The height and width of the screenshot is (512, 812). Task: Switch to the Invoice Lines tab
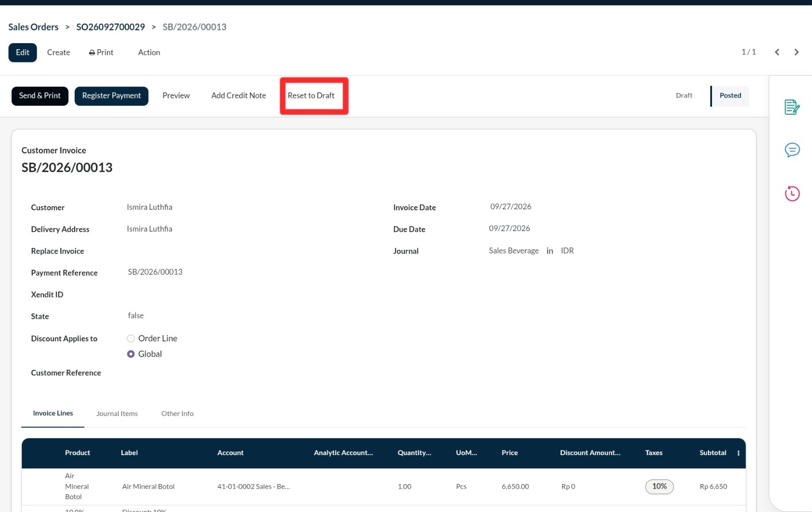pos(53,413)
